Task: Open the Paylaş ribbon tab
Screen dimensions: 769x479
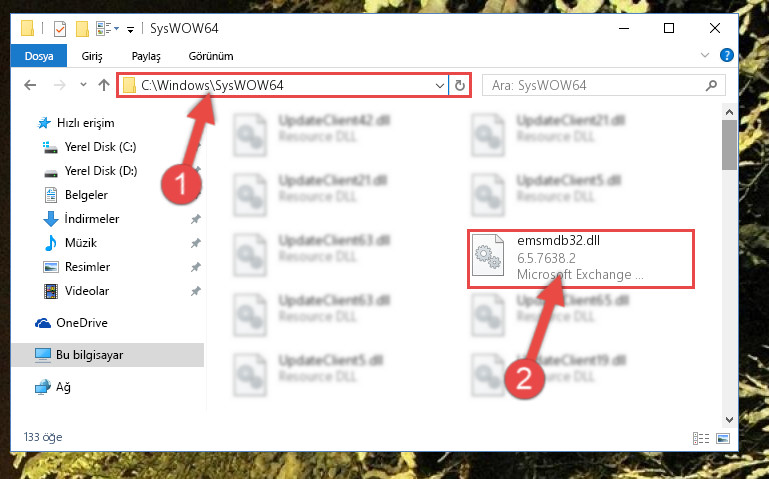Action: [146, 56]
